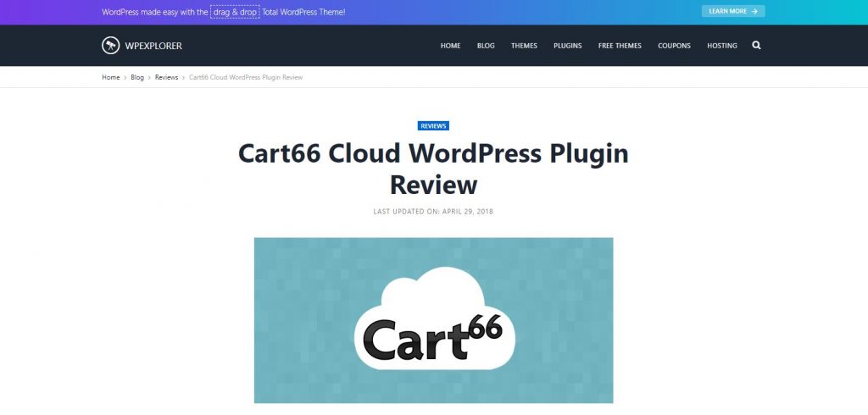Viewport: 868px width, 415px height.
Task: Select the Plugins menu item
Action: tap(567, 46)
